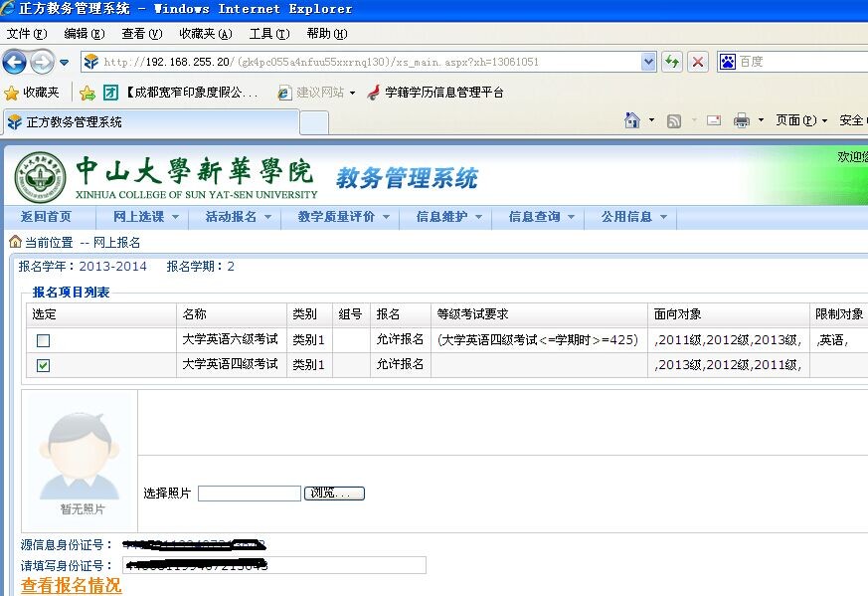Click the 请填写身份证号 input field
The width and height of the screenshot is (868, 596).
(x=273, y=565)
